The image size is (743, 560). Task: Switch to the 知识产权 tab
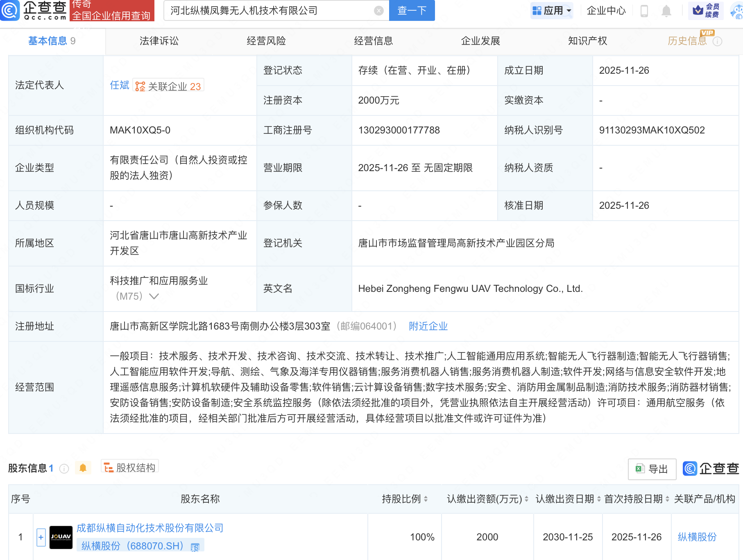[587, 41]
